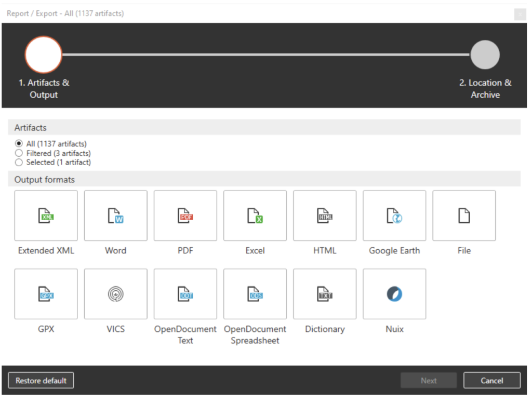Viewport: 532px width, 404px height.
Task: Select the OpenDocument Text (ODT) tile
Action: pos(185,294)
